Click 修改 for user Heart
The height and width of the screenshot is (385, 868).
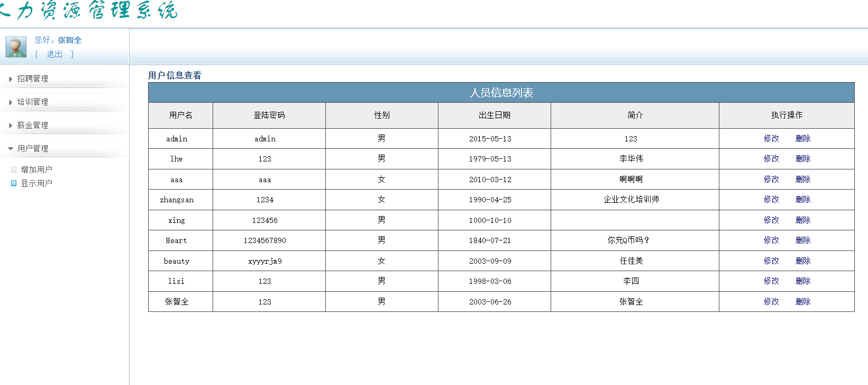pos(771,240)
